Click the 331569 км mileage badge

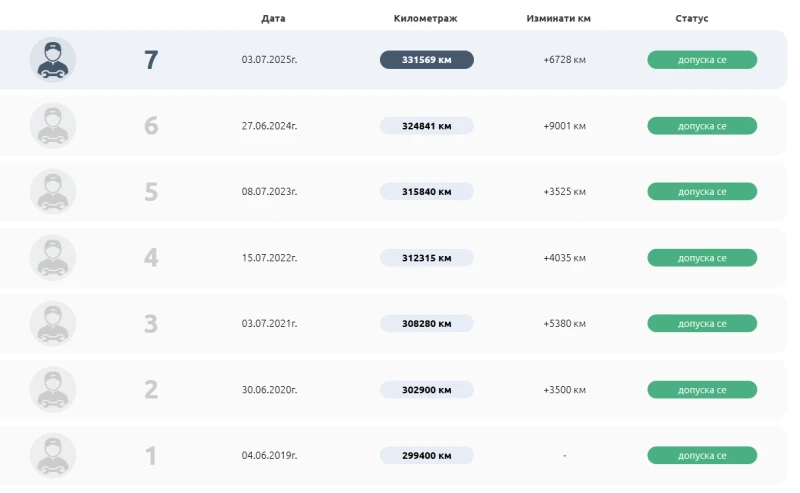tap(427, 60)
